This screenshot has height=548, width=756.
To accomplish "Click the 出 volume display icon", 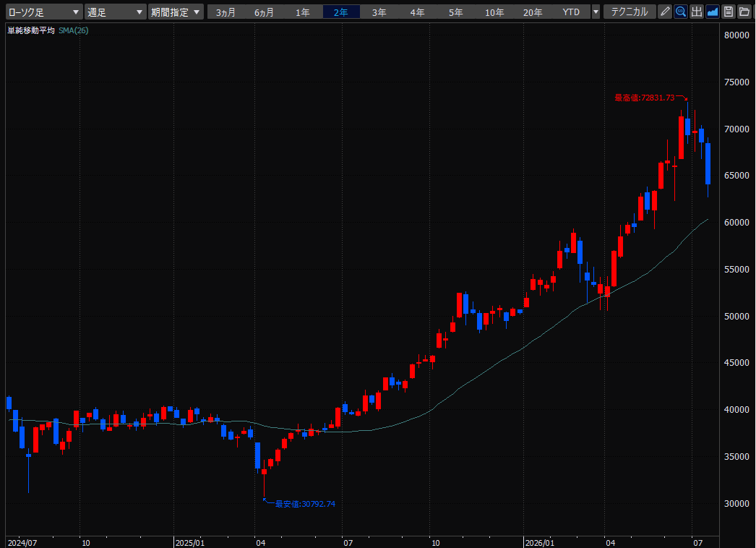I will pyautogui.click(x=696, y=12).
